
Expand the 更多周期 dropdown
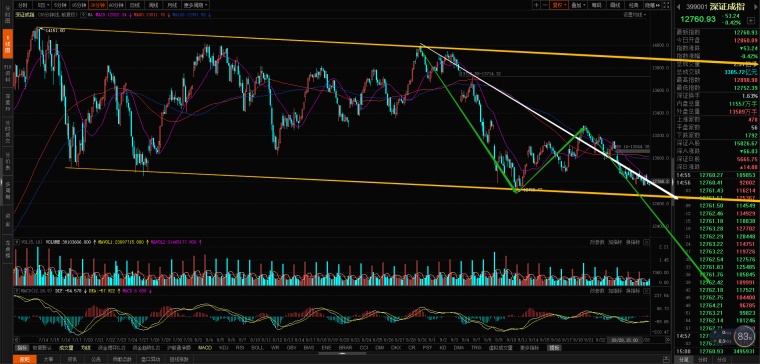pyautogui.click(x=196, y=5)
